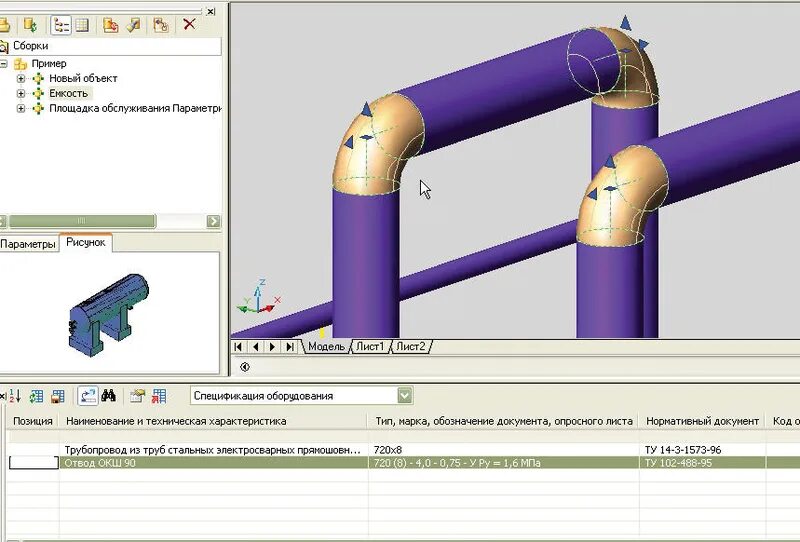Toggle the sync selection button in specification toolbar

(x=88, y=396)
